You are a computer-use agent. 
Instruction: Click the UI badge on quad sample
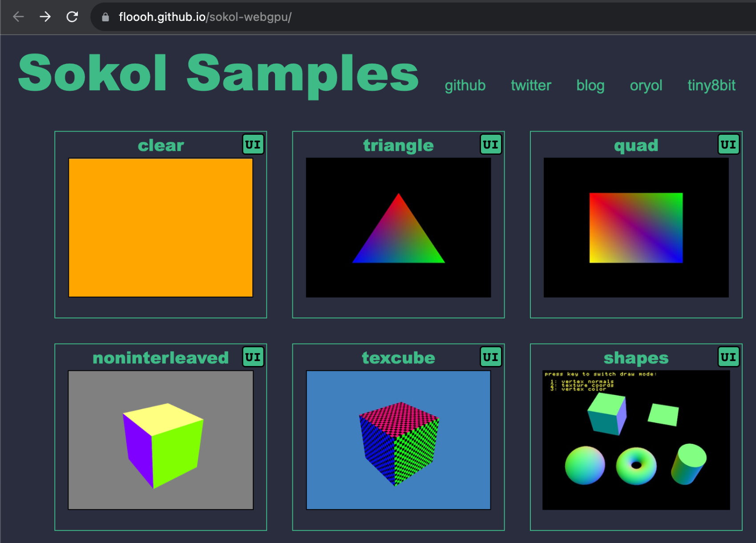tap(728, 145)
